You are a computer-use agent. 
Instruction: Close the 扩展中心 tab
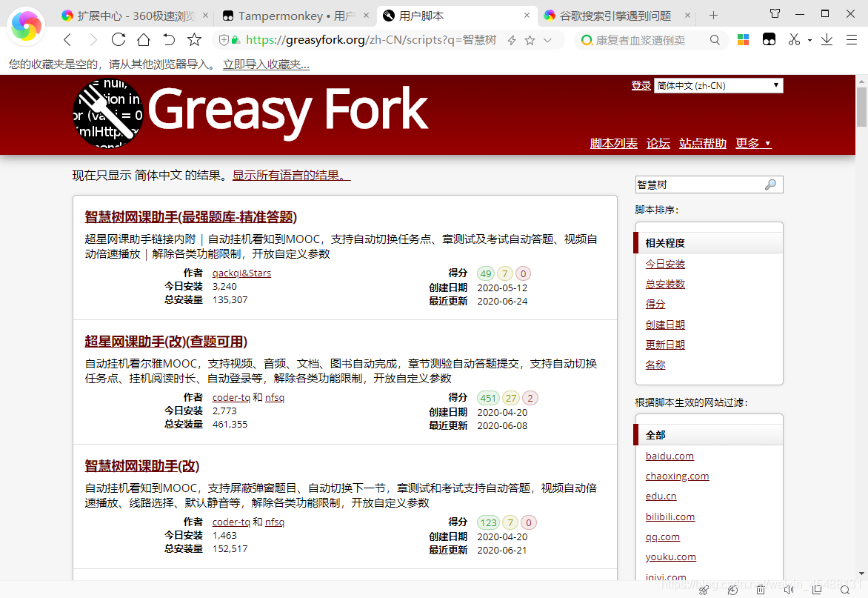[205, 16]
